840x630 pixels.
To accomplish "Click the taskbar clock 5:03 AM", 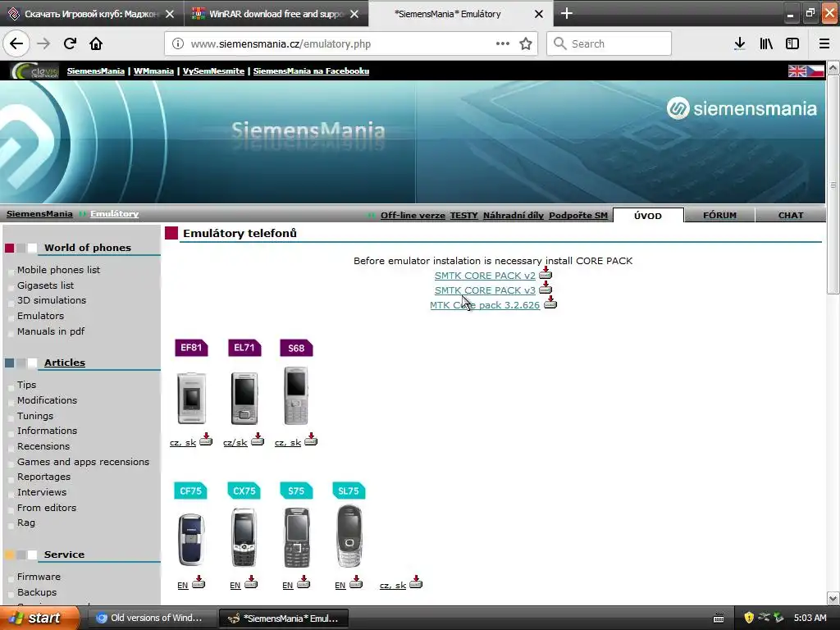I will point(810,619).
